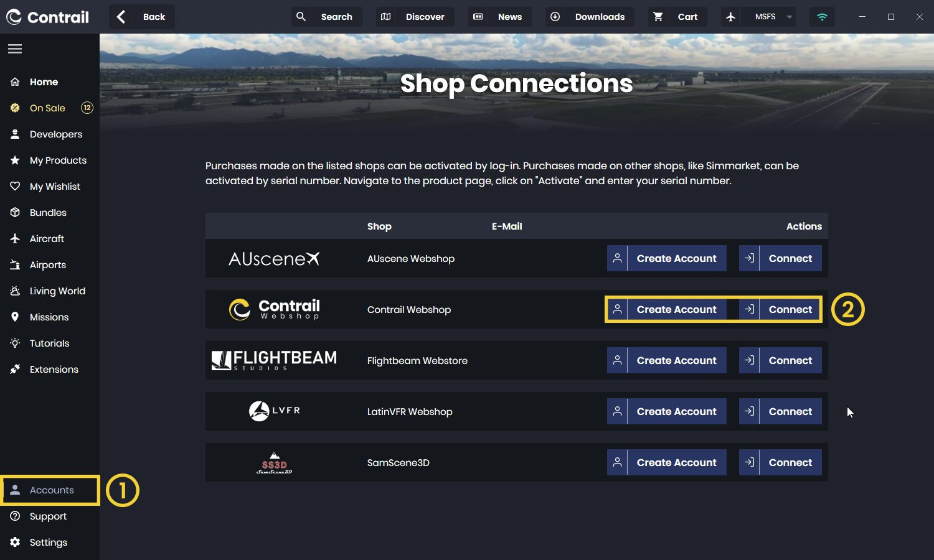Open the Accounts sidebar item
Image resolution: width=934 pixels, height=560 pixels.
click(51, 490)
